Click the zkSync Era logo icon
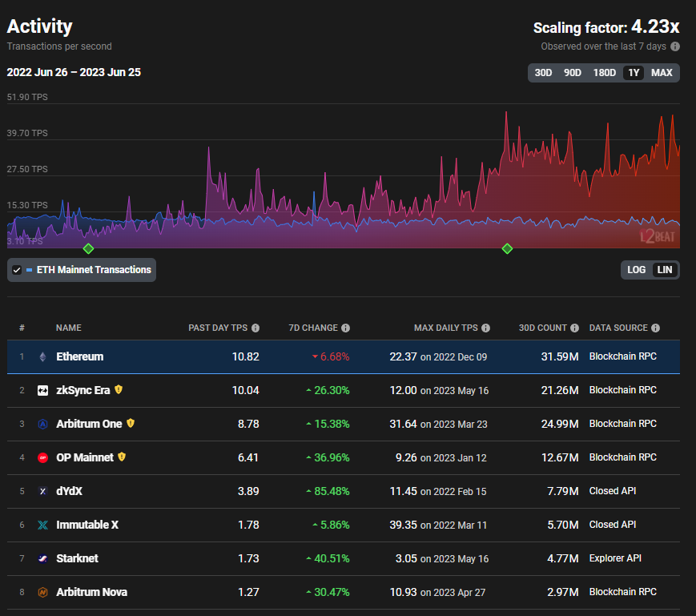 [42, 391]
